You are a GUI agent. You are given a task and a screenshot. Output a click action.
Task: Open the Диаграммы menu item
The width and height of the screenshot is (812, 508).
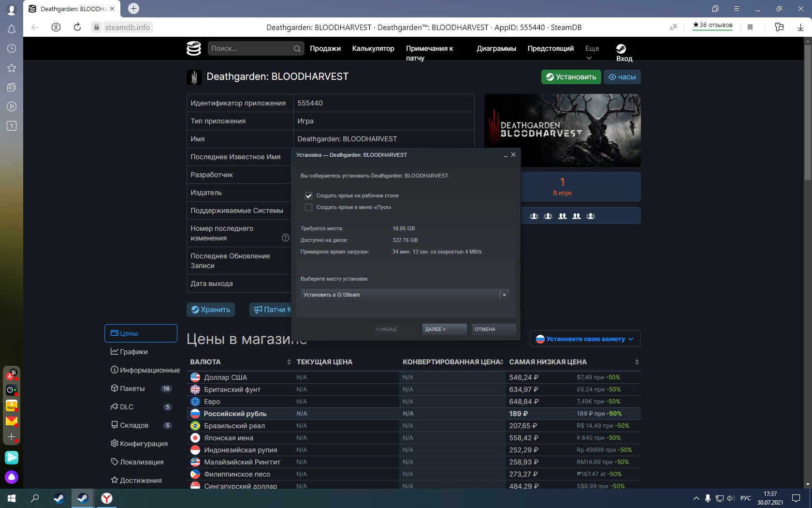coord(496,48)
